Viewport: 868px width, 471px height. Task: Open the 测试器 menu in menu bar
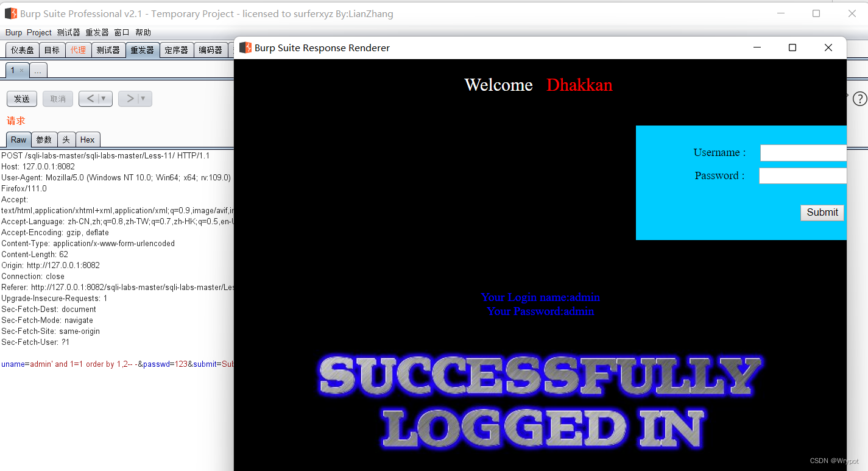tap(68, 32)
